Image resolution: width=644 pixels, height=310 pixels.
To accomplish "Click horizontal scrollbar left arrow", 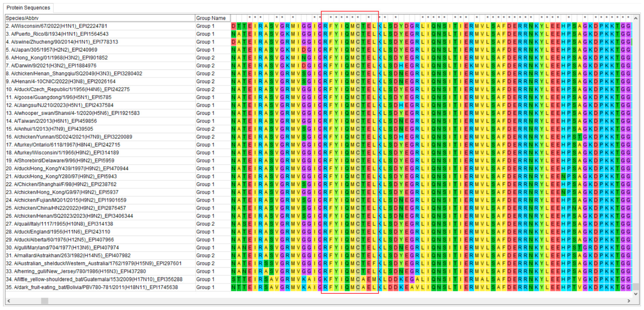I will pyautogui.click(x=9, y=301).
